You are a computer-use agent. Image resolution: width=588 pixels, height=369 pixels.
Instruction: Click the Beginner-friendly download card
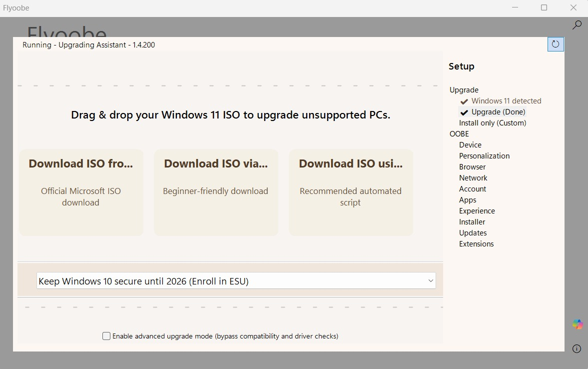(x=216, y=192)
